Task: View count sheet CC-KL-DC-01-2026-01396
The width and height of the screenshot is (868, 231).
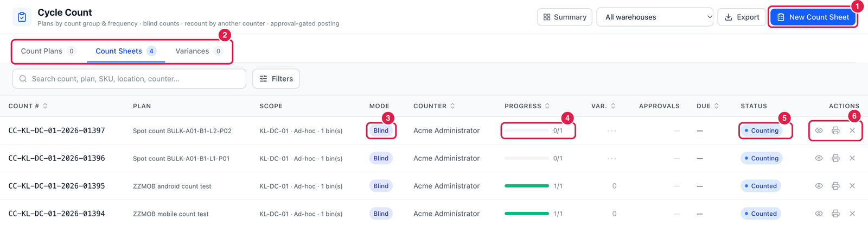Action: pos(819,158)
